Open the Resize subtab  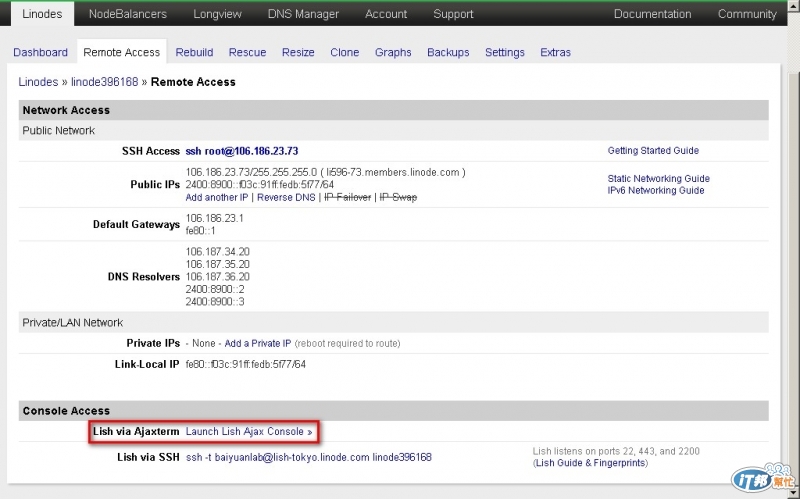[298, 52]
